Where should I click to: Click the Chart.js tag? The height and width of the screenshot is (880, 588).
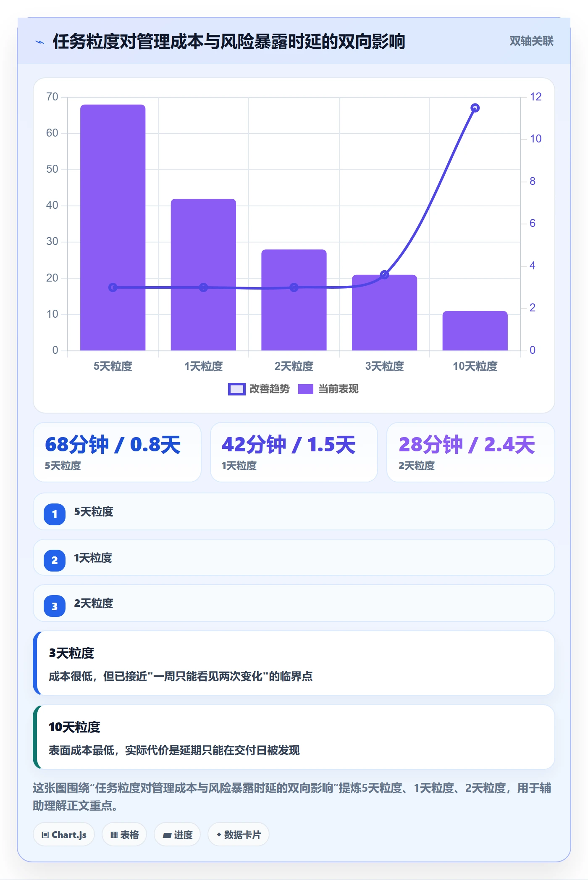64,835
